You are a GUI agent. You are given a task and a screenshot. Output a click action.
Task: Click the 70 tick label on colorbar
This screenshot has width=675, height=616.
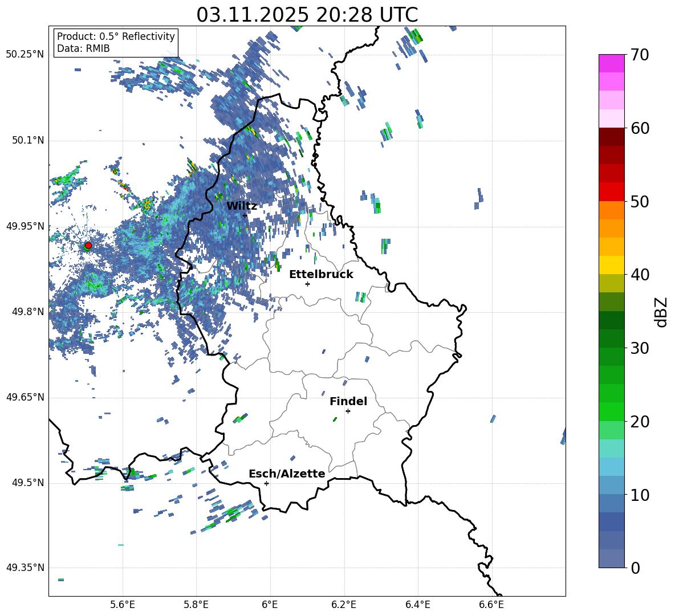click(x=640, y=55)
